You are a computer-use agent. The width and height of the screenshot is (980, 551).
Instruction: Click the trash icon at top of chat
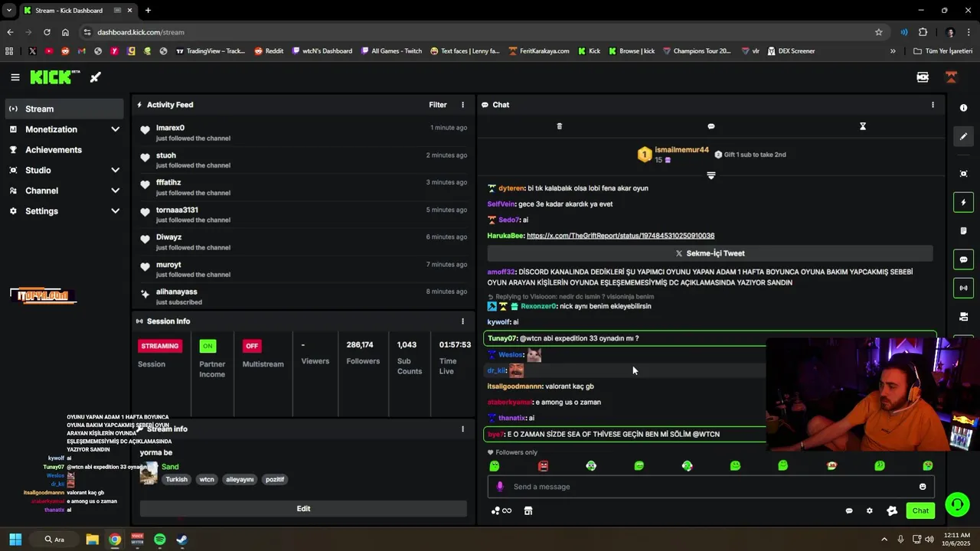click(x=559, y=126)
